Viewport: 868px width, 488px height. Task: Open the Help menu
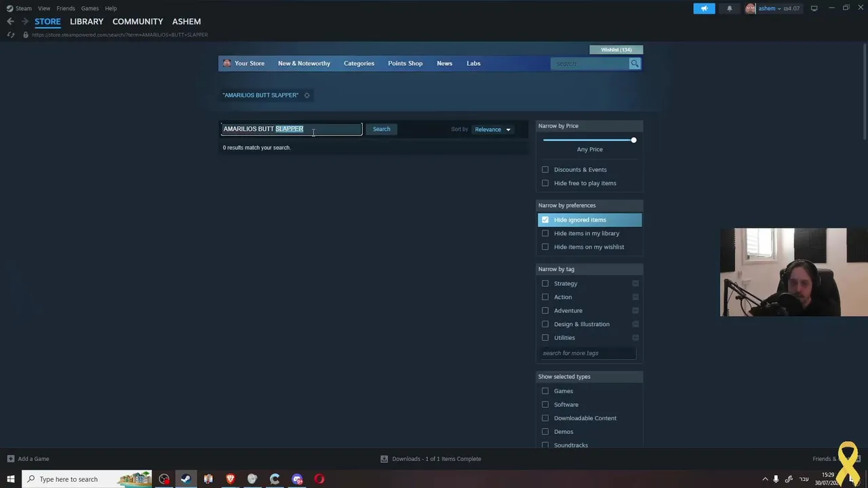[x=111, y=8]
